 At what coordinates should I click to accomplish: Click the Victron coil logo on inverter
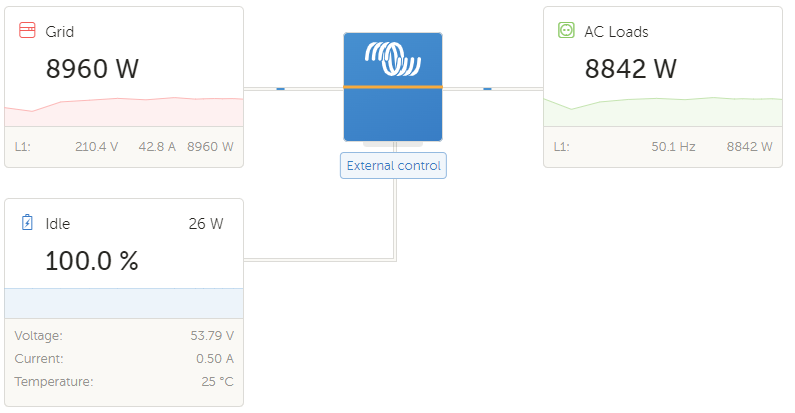[x=393, y=59]
